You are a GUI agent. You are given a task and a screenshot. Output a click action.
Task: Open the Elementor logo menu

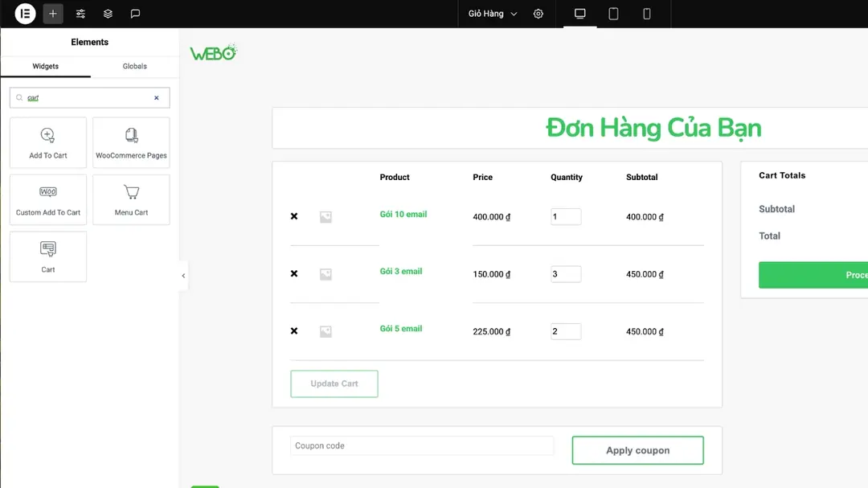(25, 14)
